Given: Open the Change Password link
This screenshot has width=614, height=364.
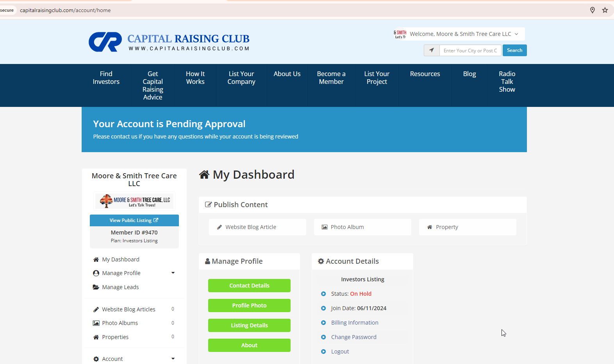Looking at the screenshot, I should (x=353, y=337).
